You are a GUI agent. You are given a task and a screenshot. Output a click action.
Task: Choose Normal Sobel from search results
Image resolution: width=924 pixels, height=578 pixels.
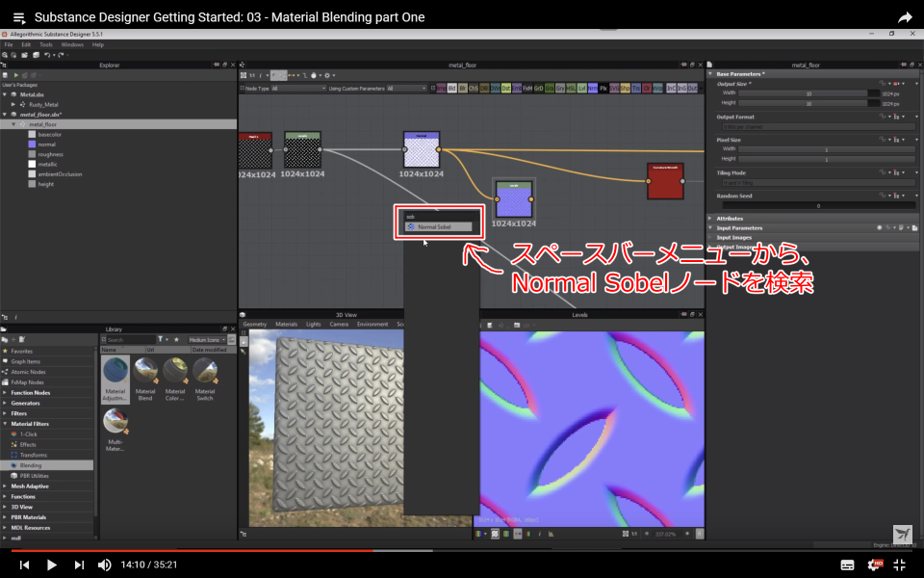click(439, 227)
